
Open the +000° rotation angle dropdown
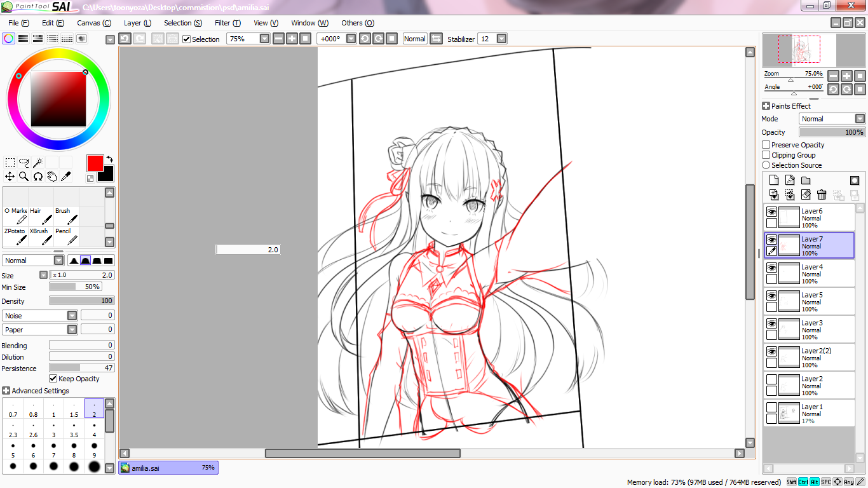[351, 39]
